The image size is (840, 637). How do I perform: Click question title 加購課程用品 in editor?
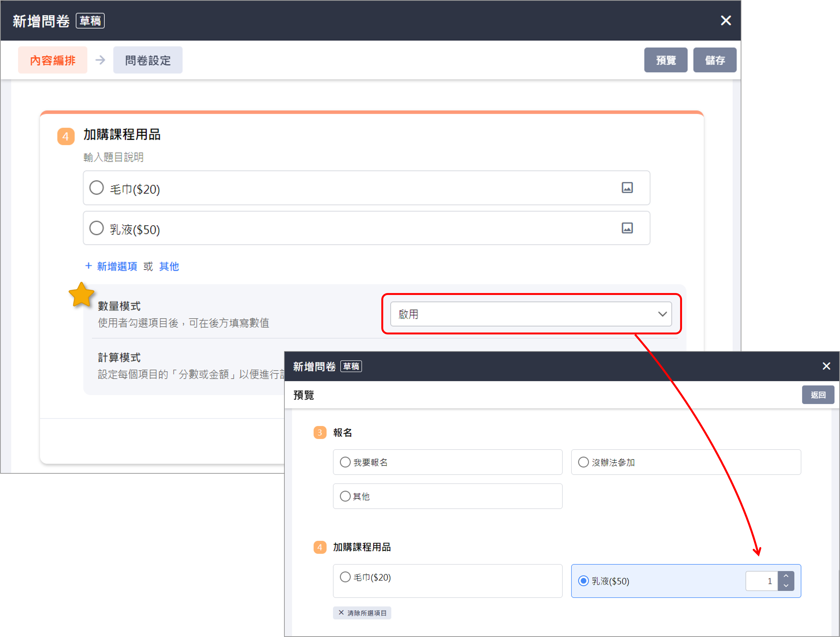tap(122, 134)
